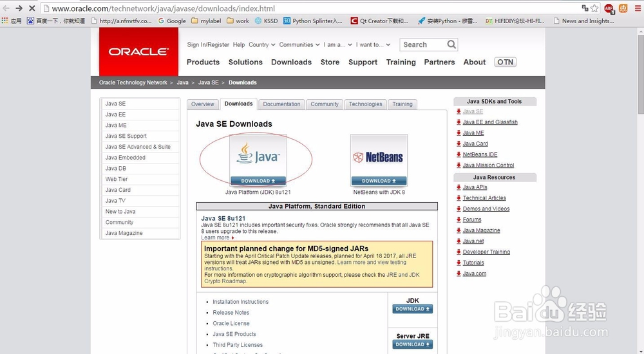Image resolution: width=644 pixels, height=354 pixels.
Task: Click the Sign In/Register link
Action: [x=208, y=45]
